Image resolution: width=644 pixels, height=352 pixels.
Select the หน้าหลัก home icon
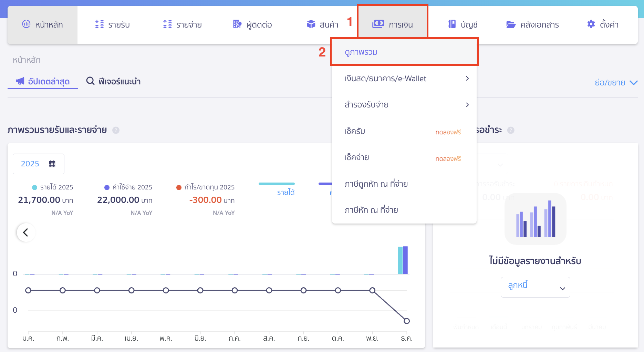point(25,24)
